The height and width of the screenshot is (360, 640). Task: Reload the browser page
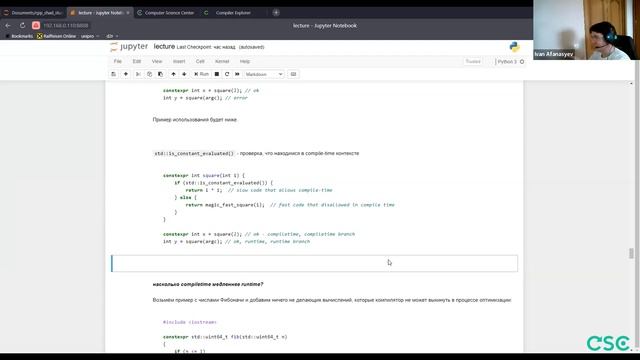[22, 25]
